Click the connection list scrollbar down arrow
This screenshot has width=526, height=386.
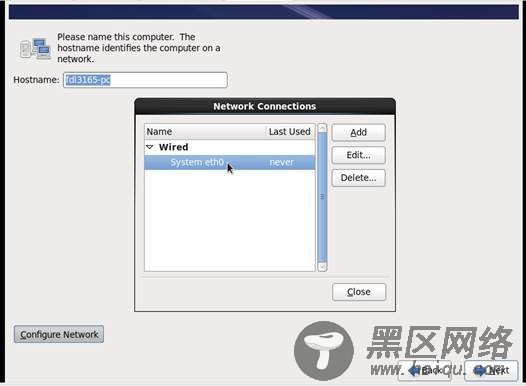click(322, 267)
